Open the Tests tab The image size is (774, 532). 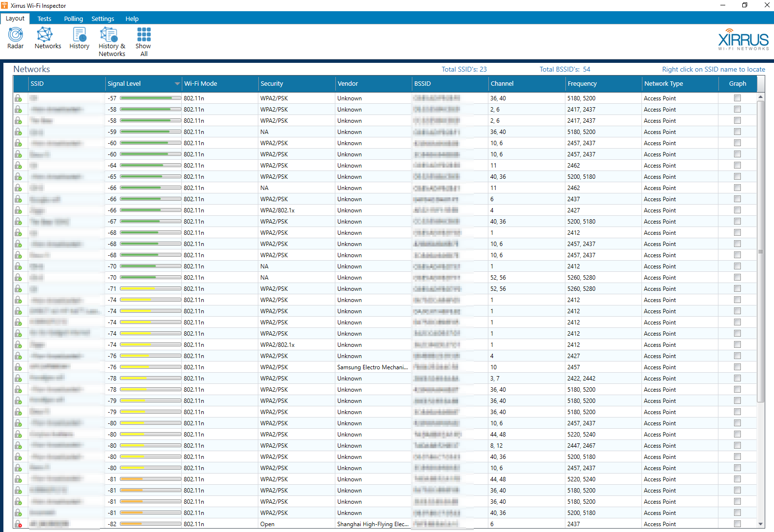point(44,19)
